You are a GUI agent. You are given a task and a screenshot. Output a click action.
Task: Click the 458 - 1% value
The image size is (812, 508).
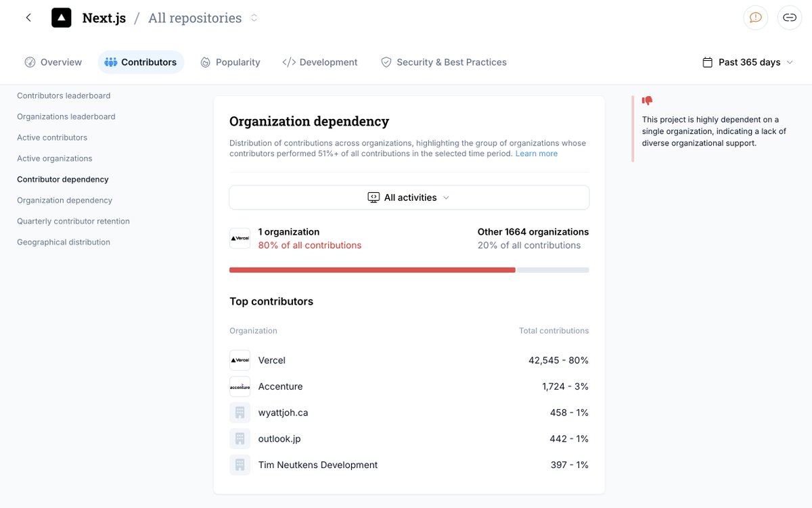(x=569, y=413)
